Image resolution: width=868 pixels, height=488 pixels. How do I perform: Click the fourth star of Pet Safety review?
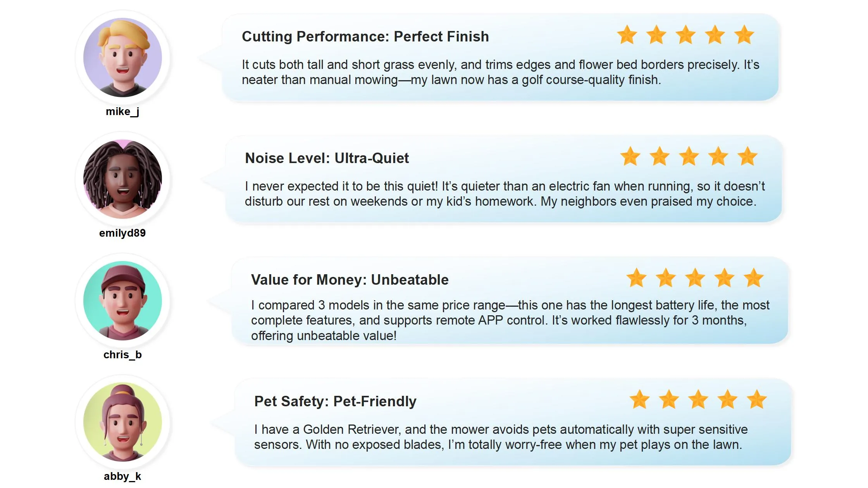click(727, 400)
